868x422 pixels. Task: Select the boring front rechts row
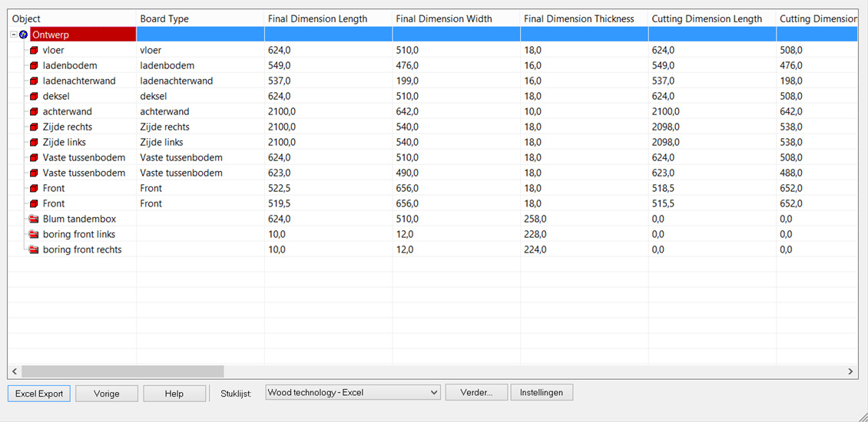click(82, 249)
